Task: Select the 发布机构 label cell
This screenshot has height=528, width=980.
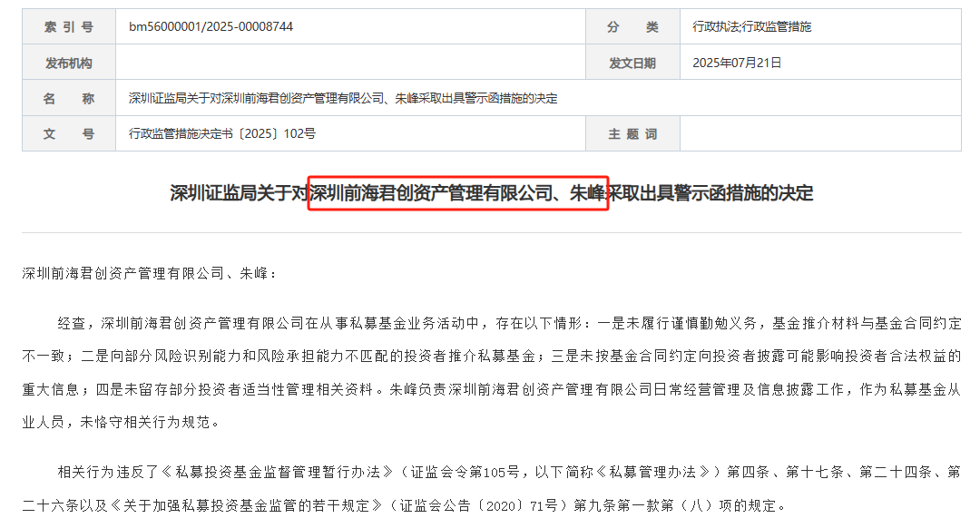Action: pos(69,63)
